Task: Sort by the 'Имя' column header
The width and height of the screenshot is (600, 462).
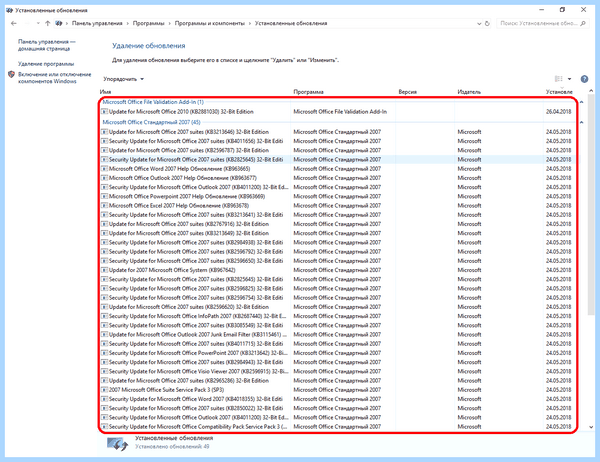Action: 105,92
